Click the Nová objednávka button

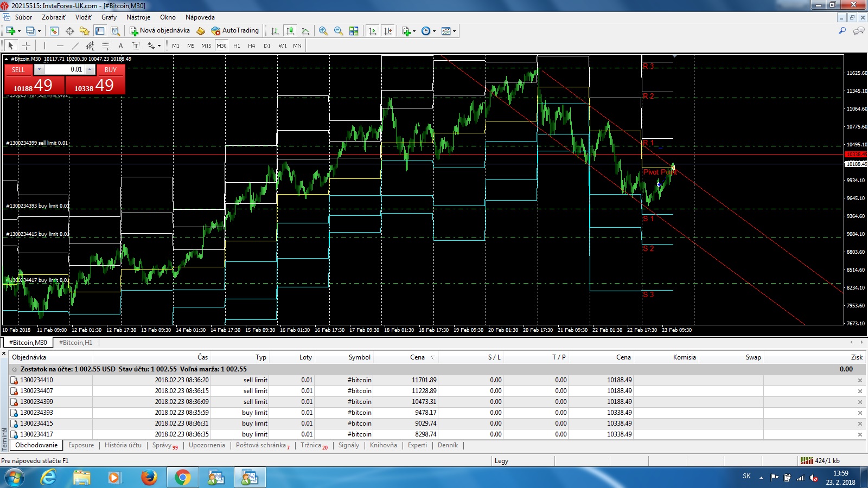tap(159, 31)
